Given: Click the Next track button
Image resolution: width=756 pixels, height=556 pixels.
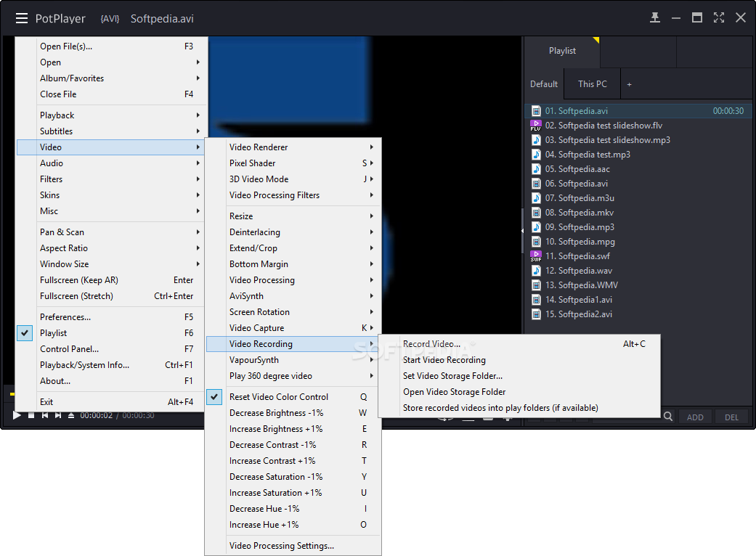Looking at the screenshot, I should pos(58,415).
